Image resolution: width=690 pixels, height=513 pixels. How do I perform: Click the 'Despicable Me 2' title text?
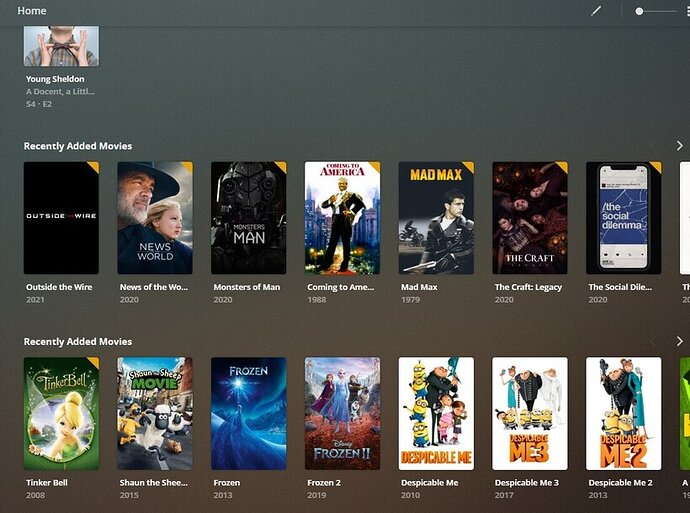(x=620, y=483)
